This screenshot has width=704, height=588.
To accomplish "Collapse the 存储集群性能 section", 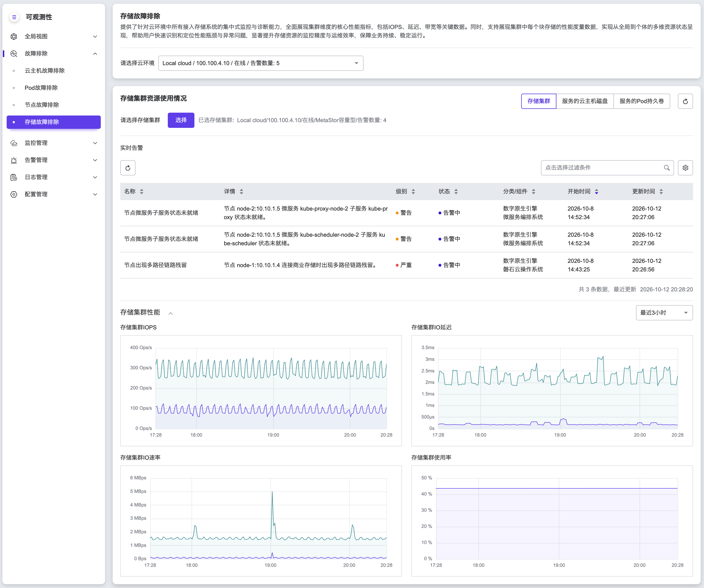I will pyautogui.click(x=171, y=313).
